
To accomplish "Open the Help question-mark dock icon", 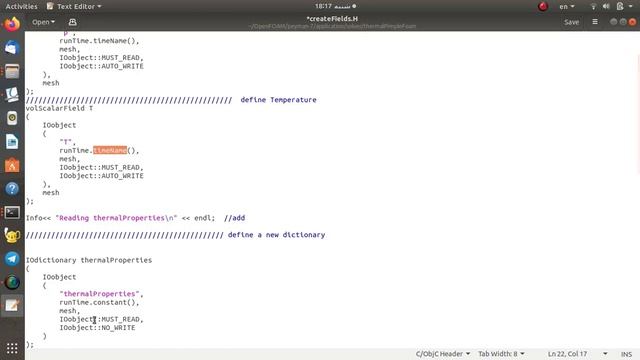I will pos(12,189).
